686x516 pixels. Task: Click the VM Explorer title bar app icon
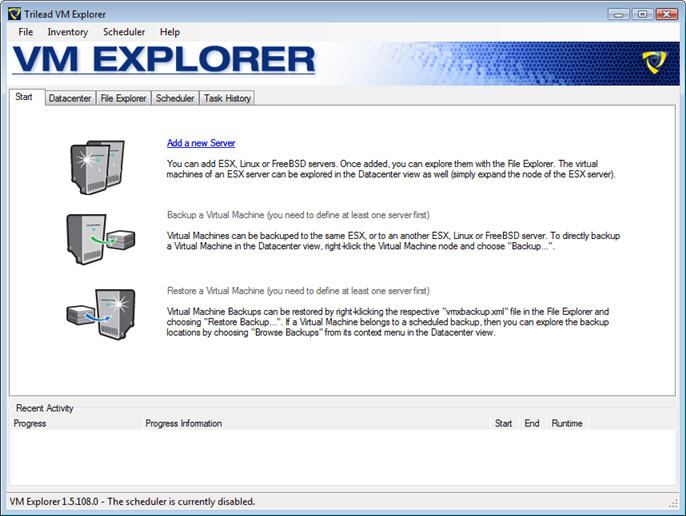(x=14, y=14)
